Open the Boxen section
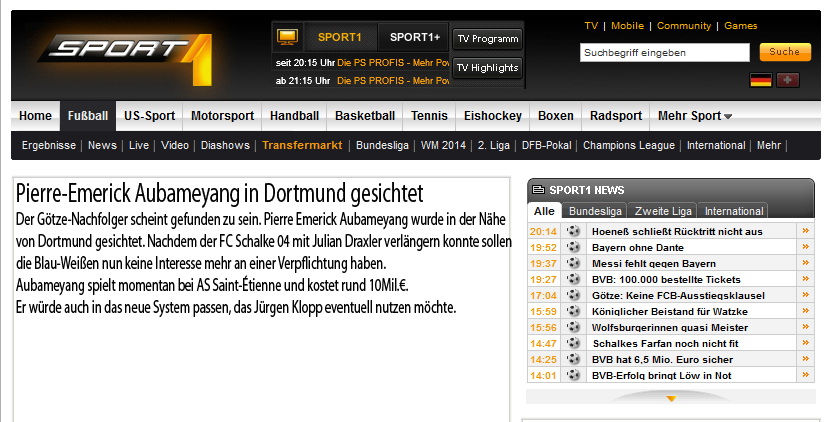Image resolution: width=833 pixels, height=422 pixels. point(556,116)
